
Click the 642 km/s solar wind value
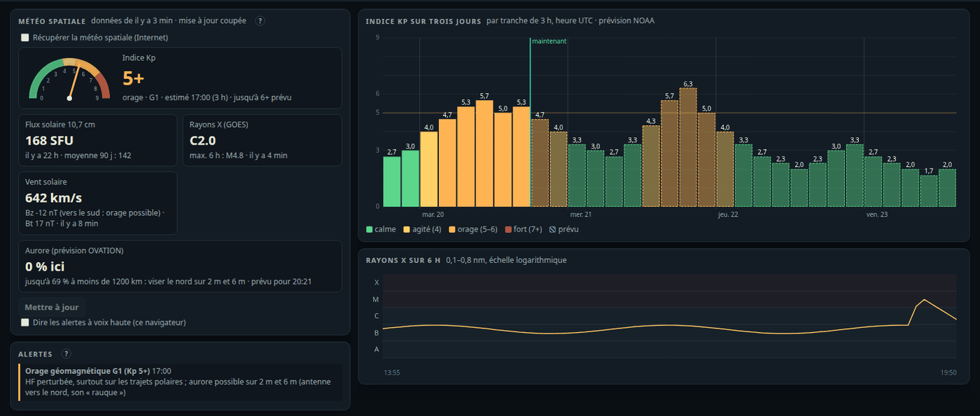tap(53, 198)
